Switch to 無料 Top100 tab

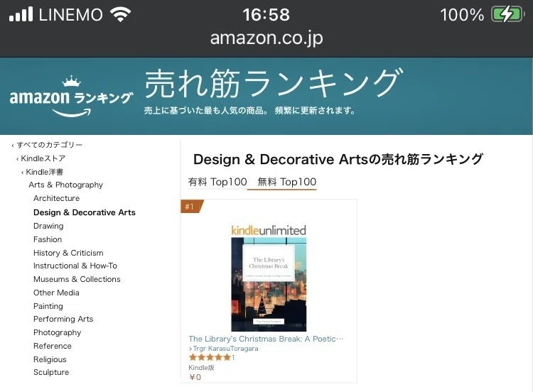click(286, 182)
